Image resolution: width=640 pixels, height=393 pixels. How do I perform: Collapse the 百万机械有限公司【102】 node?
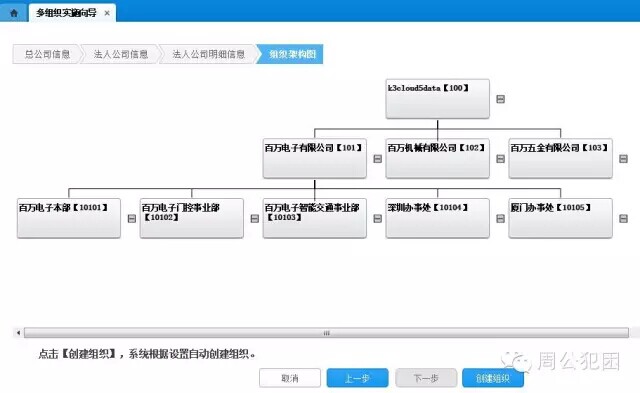(500, 159)
